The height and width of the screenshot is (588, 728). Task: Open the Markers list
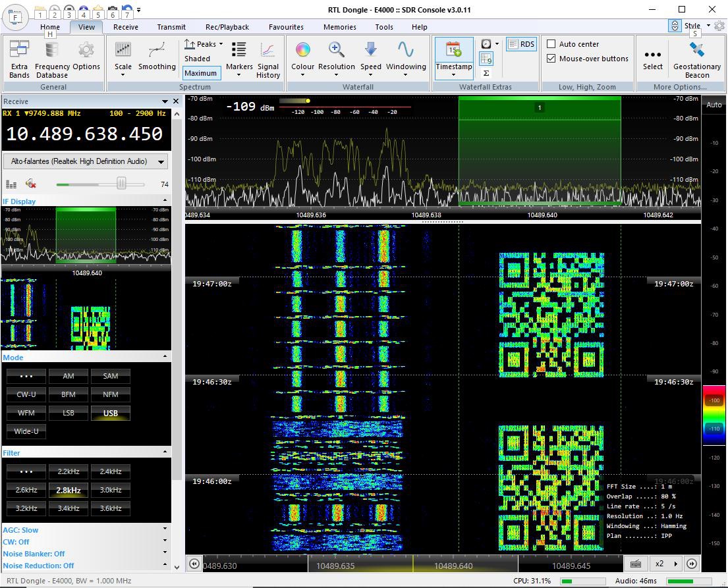pos(239,59)
